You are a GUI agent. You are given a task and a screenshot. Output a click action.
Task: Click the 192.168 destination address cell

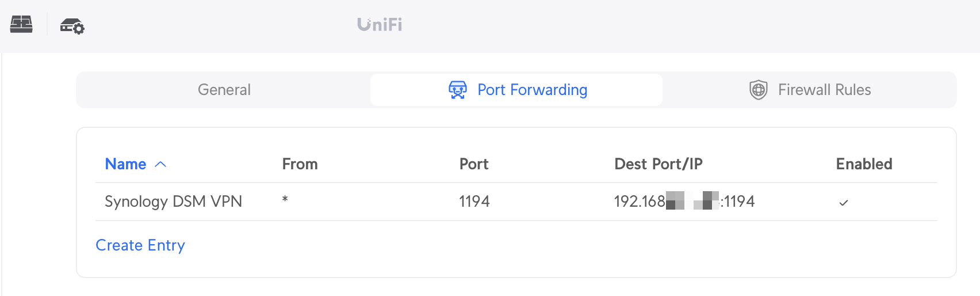(684, 202)
